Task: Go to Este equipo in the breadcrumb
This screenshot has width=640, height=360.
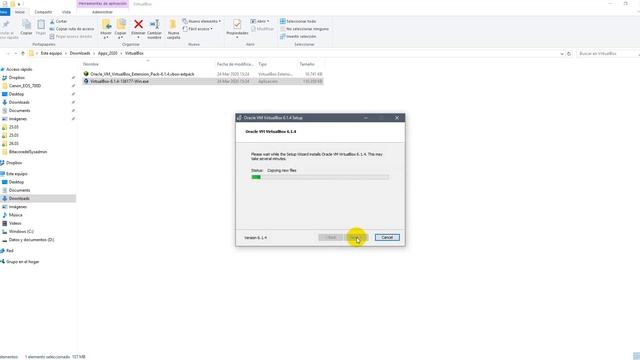Action: click(51, 53)
